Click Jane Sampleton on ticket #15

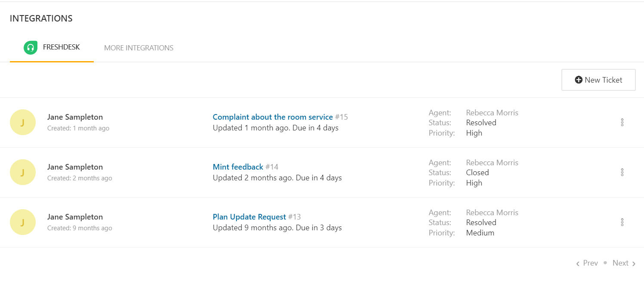75,117
